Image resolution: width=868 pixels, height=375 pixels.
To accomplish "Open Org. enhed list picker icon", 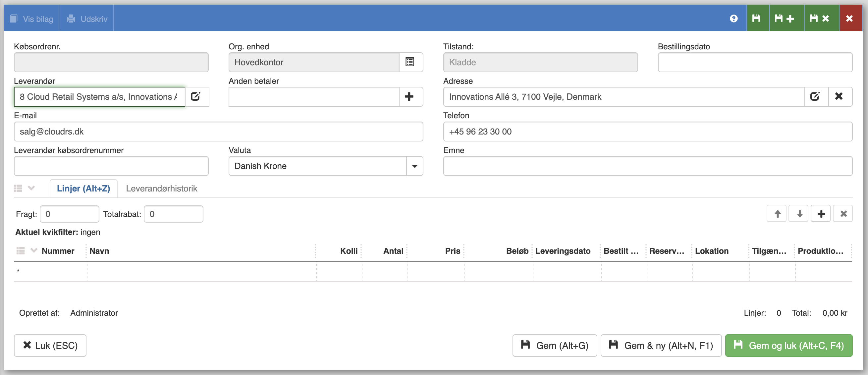I will pos(410,62).
